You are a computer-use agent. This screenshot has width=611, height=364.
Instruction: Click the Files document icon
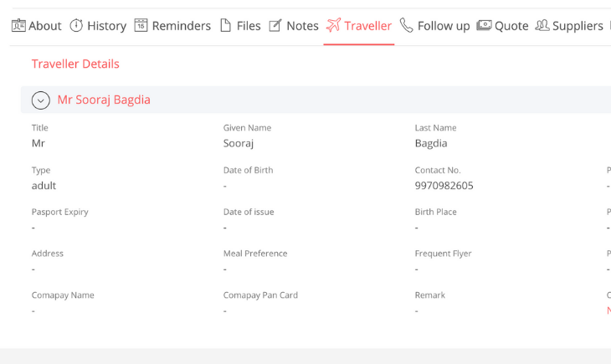226,25
